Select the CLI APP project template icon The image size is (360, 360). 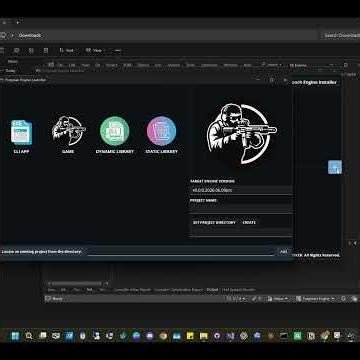(21, 132)
